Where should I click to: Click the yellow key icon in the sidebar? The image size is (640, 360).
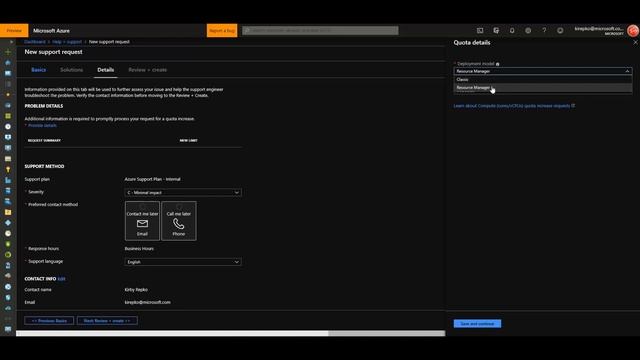[x=8, y=169]
